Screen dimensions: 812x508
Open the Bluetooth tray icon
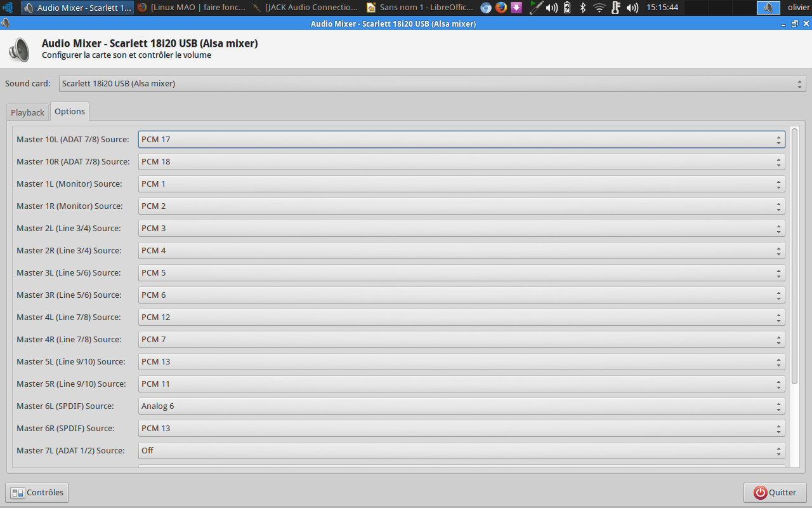coord(583,8)
